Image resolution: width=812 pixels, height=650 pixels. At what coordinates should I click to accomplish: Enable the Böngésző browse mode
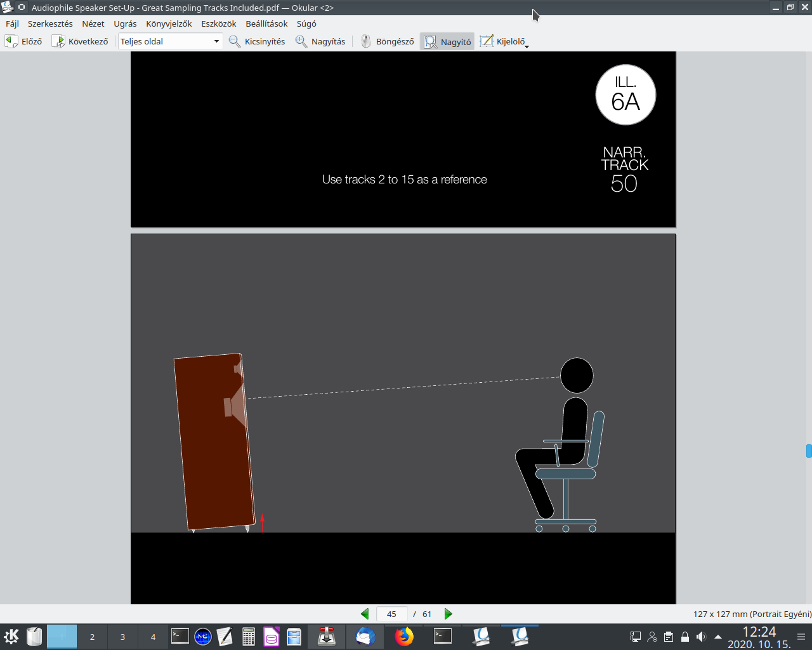386,41
